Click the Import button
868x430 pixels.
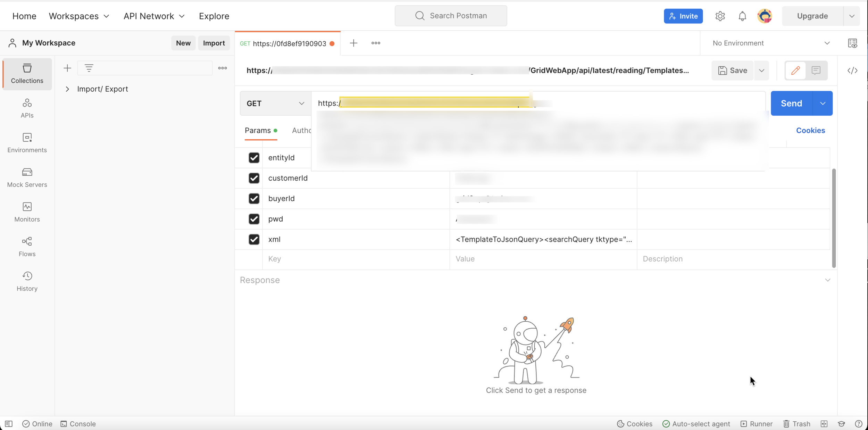click(x=214, y=43)
